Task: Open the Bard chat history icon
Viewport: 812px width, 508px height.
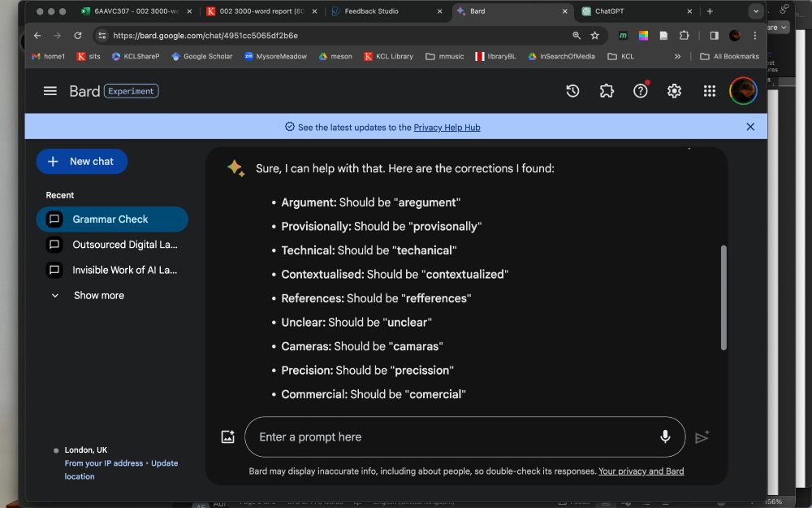Action: (572, 90)
